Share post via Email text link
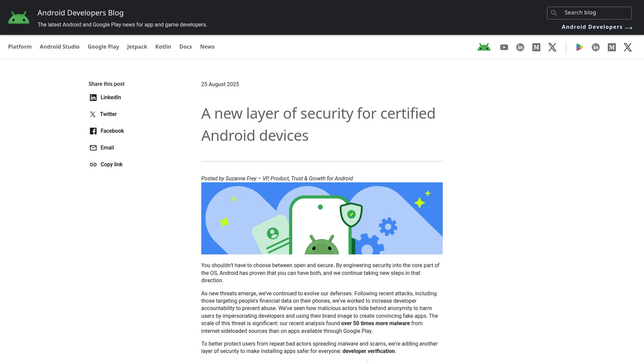The height and width of the screenshot is (362, 644). [x=107, y=148]
